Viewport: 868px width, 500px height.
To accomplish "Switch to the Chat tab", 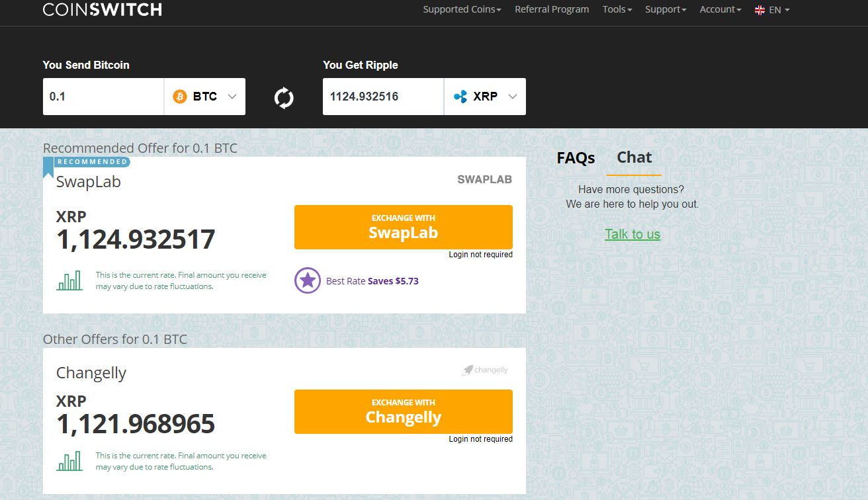I will tap(634, 157).
